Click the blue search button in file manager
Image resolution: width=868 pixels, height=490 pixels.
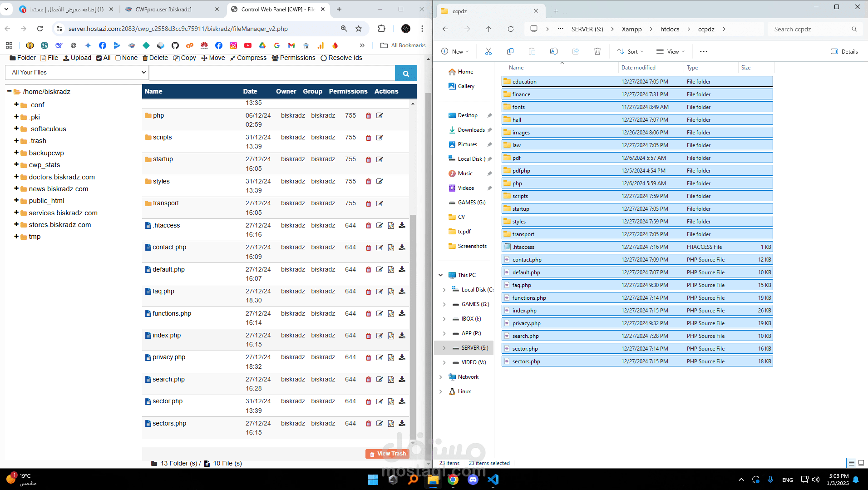click(406, 73)
